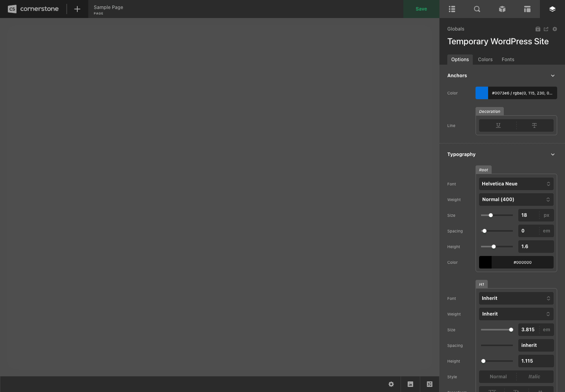Toggle underline anchor decoration

(x=498, y=125)
